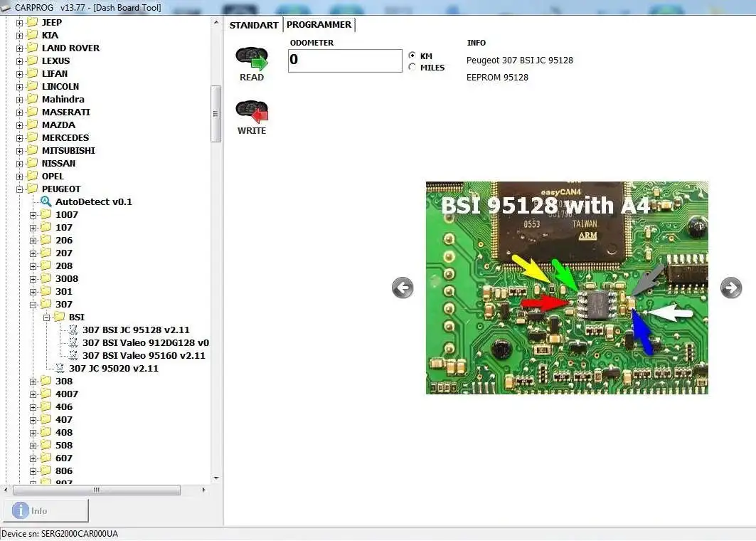Click tree scroll up arrow
Screen dimensions: 756x541
(215, 22)
